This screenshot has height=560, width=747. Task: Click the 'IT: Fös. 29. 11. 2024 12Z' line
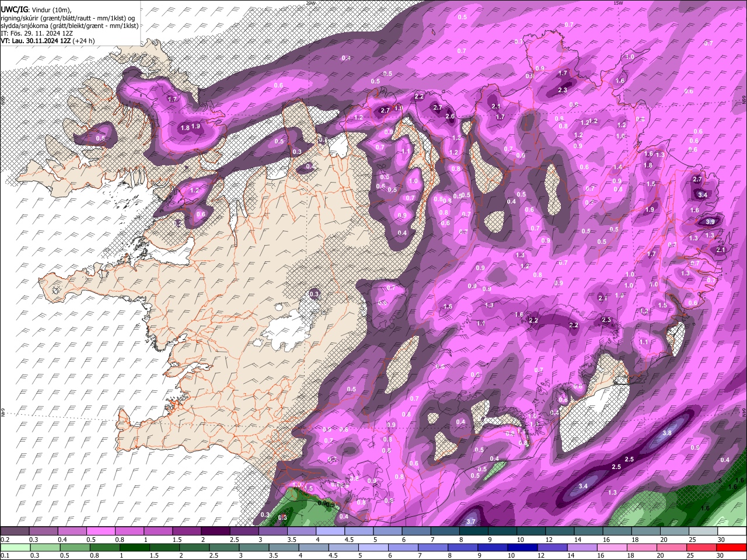[36, 33]
